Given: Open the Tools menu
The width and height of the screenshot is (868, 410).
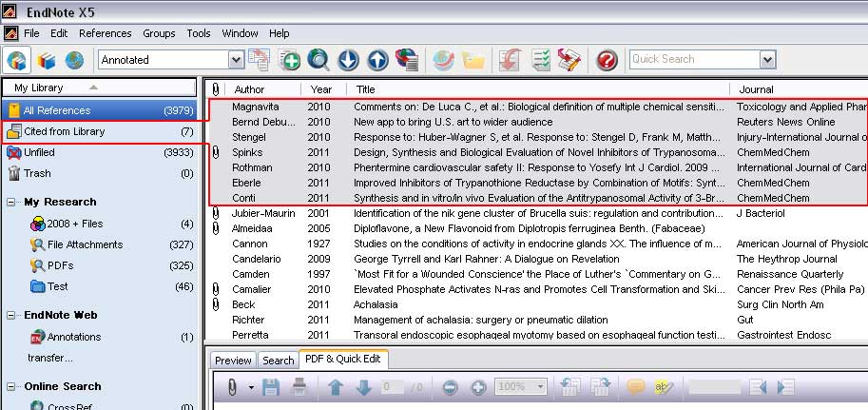Looking at the screenshot, I should (x=198, y=33).
